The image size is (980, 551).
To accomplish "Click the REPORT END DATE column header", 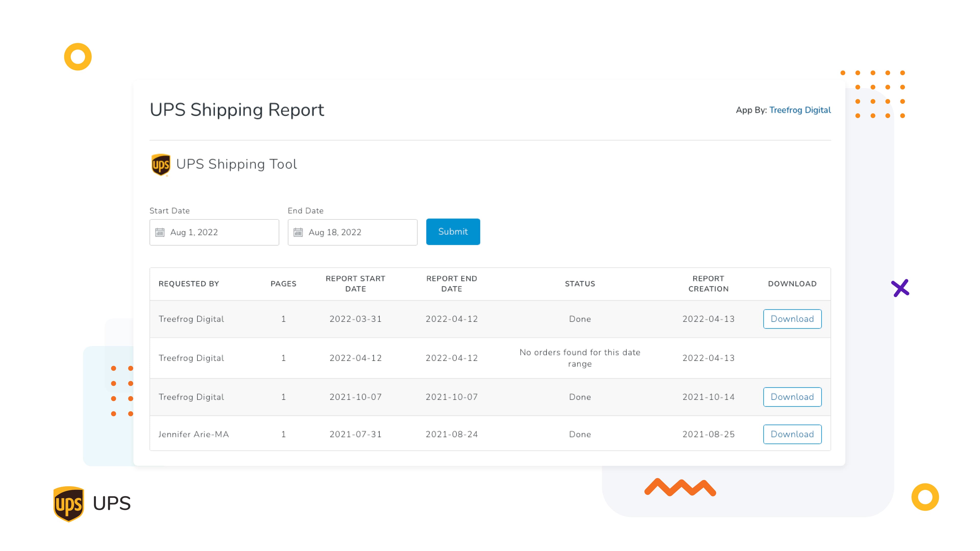I will (451, 284).
